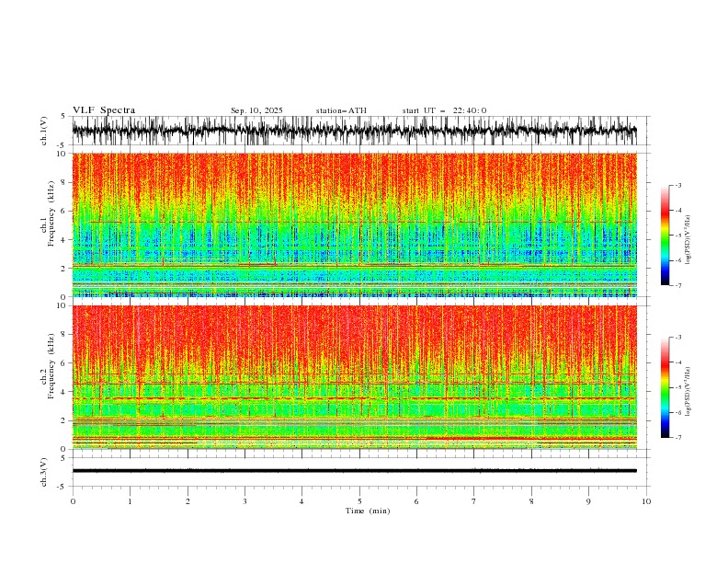
Task: Click time axis tick label "7"
Action: (474, 501)
